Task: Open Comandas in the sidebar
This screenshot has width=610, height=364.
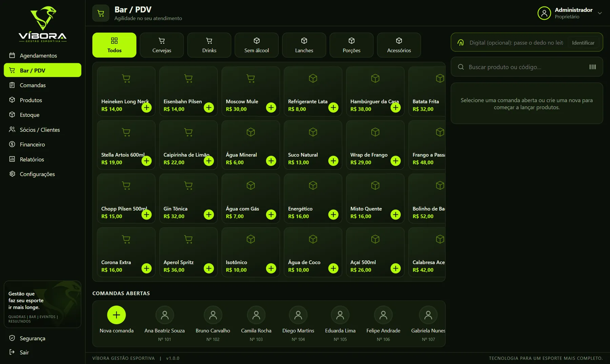Action: pyautogui.click(x=42, y=85)
